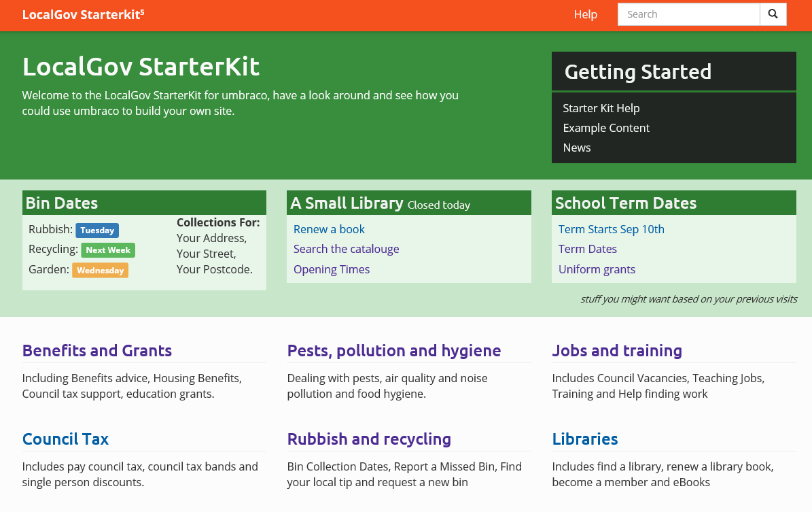Open the Benefits and Grants heading
Viewport: 812px width, 512px height.
97,351
